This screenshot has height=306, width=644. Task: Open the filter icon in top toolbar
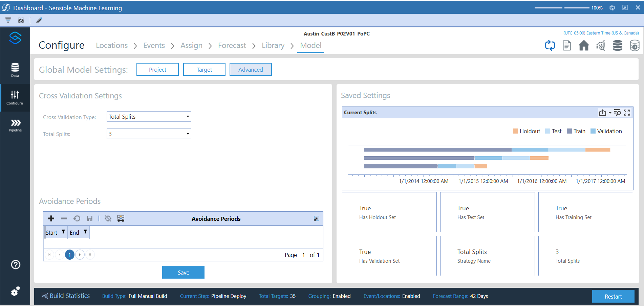(x=8, y=20)
